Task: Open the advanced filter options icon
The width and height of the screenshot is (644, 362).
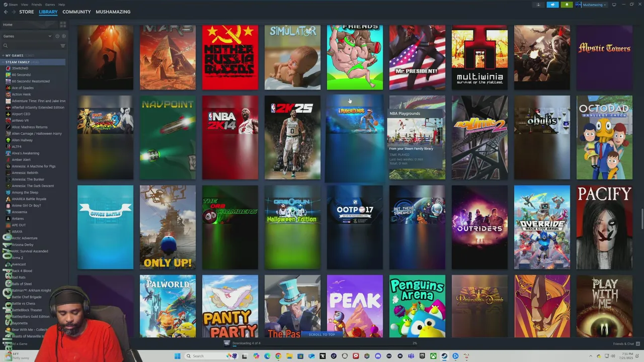Action: click(x=63, y=46)
